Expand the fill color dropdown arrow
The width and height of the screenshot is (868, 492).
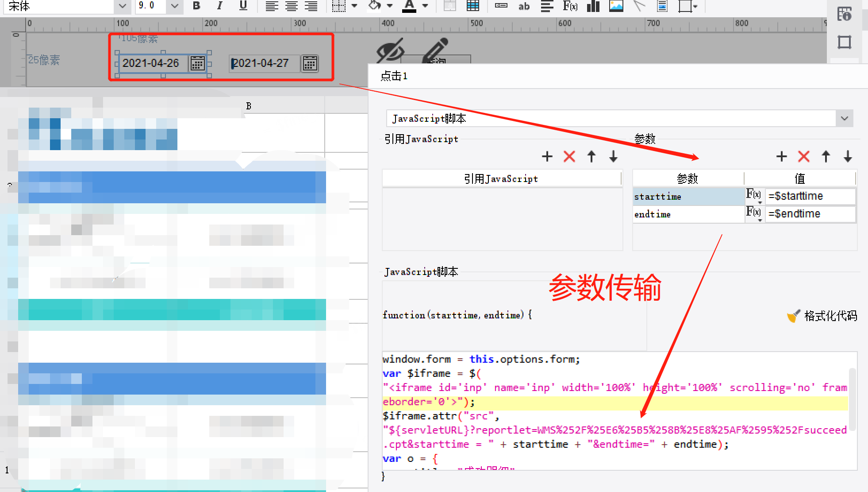click(390, 6)
